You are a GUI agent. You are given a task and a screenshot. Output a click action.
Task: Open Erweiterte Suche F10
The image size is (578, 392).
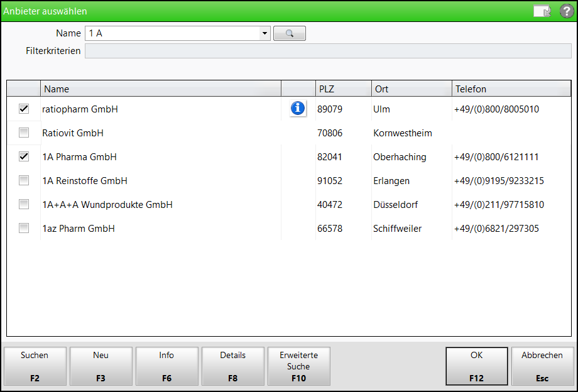[299, 366]
